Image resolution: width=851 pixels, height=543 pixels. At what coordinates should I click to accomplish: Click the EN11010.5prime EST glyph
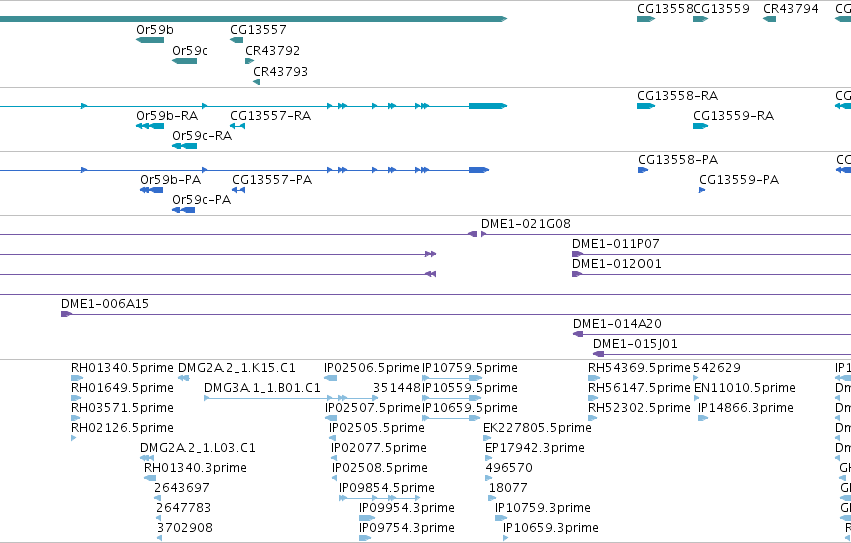point(697,398)
